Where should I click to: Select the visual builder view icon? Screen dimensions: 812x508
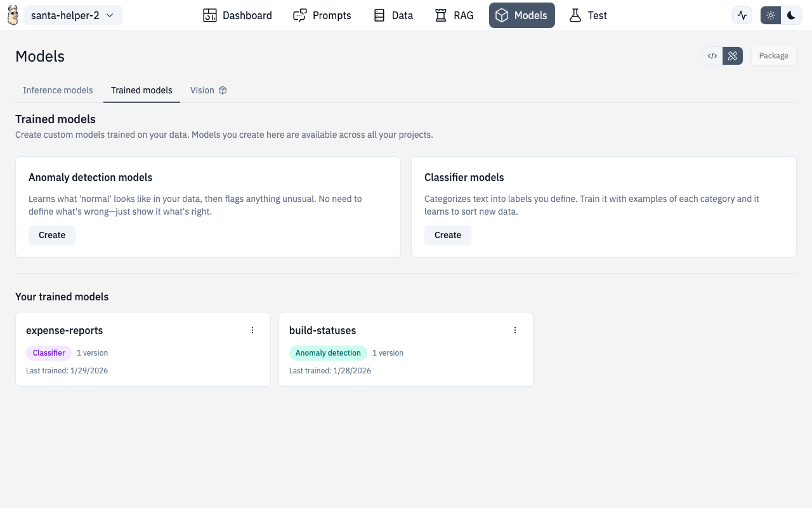coord(733,56)
